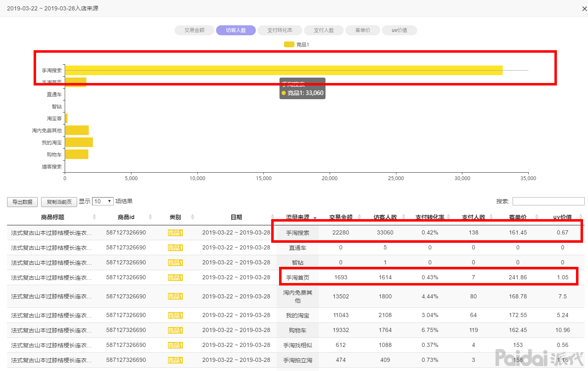Sort table by 商品标题 column

53,217
